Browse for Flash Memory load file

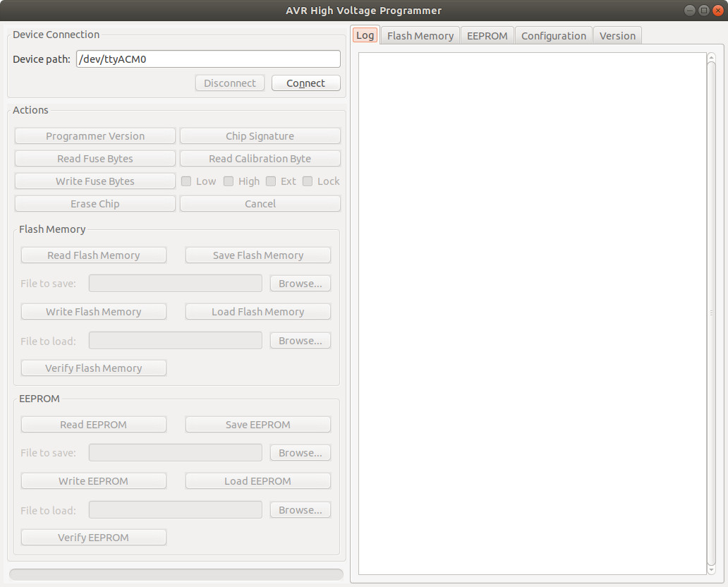click(x=301, y=340)
